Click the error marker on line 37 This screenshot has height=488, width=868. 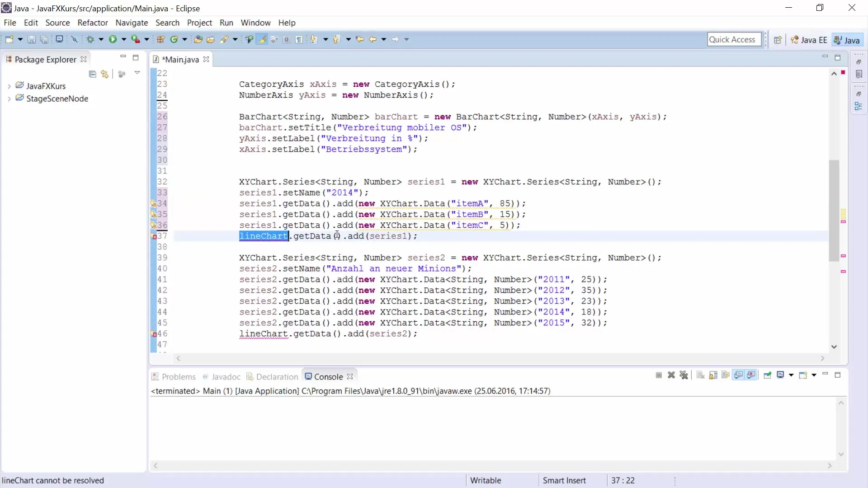point(154,236)
